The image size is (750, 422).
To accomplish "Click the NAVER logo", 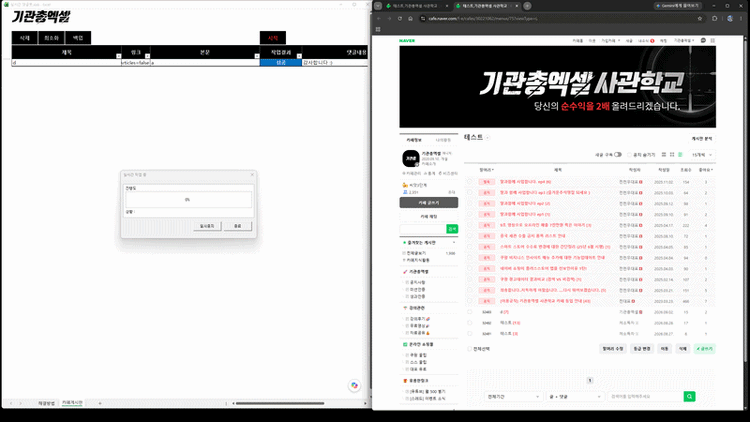I will [407, 41].
